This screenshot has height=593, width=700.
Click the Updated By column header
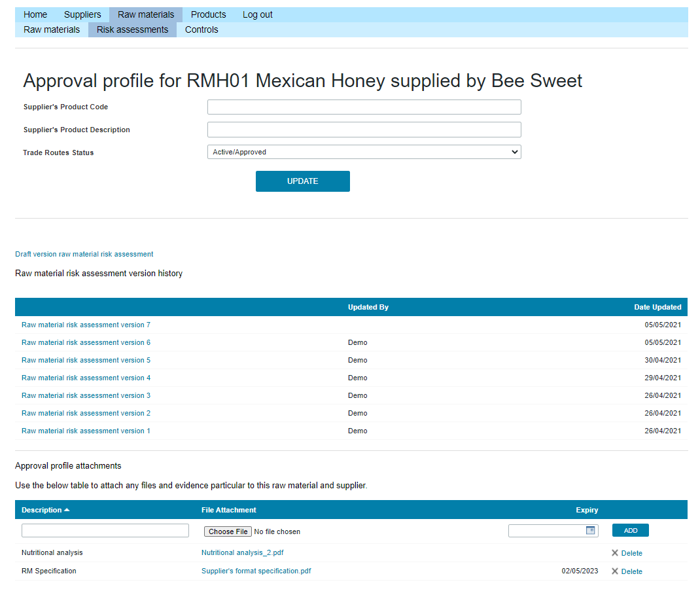pyautogui.click(x=368, y=307)
